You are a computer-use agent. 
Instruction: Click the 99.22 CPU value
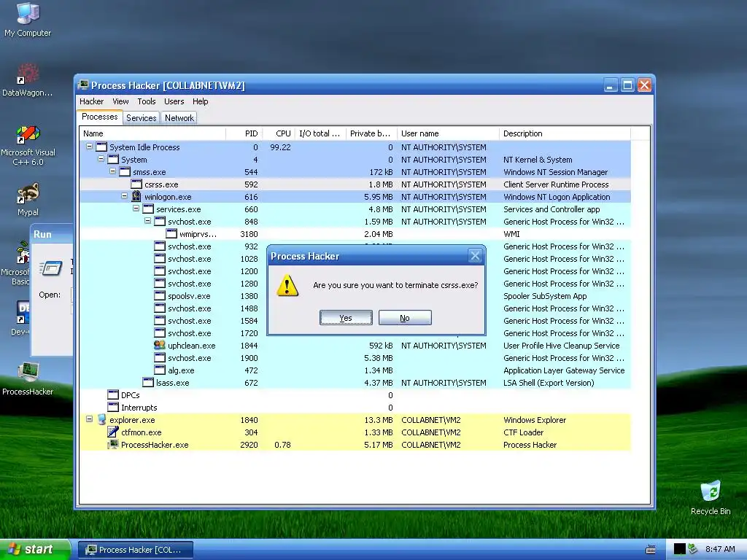[x=280, y=147]
